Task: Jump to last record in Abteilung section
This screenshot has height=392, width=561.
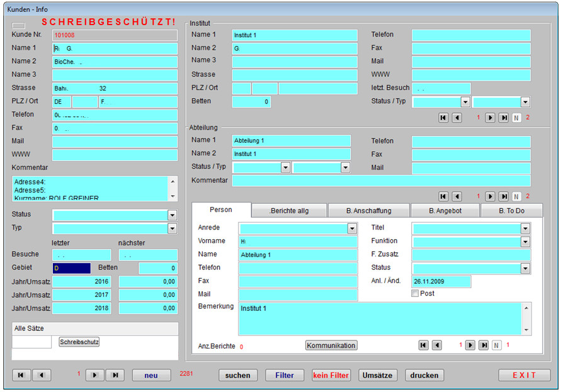Action: [504, 196]
